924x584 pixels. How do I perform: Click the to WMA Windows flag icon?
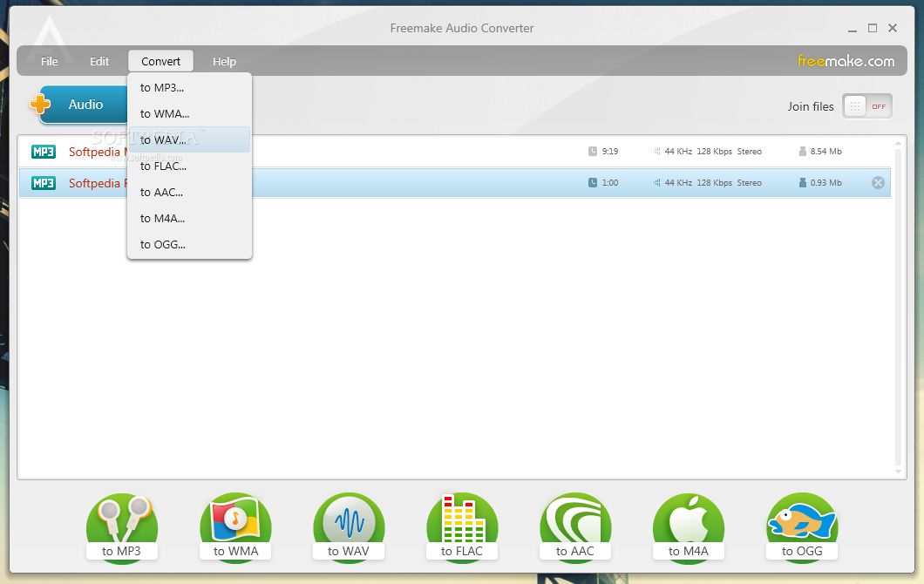coord(235,526)
